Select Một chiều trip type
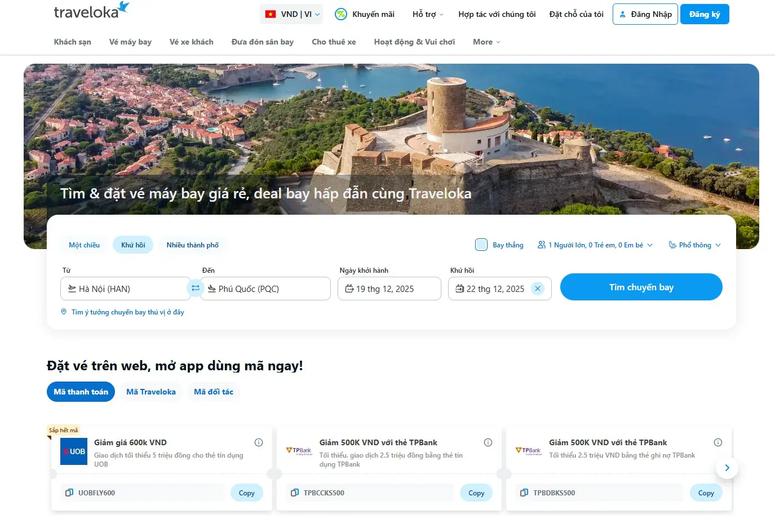The width and height of the screenshot is (775, 532). pyautogui.click(x=84, y=245)
